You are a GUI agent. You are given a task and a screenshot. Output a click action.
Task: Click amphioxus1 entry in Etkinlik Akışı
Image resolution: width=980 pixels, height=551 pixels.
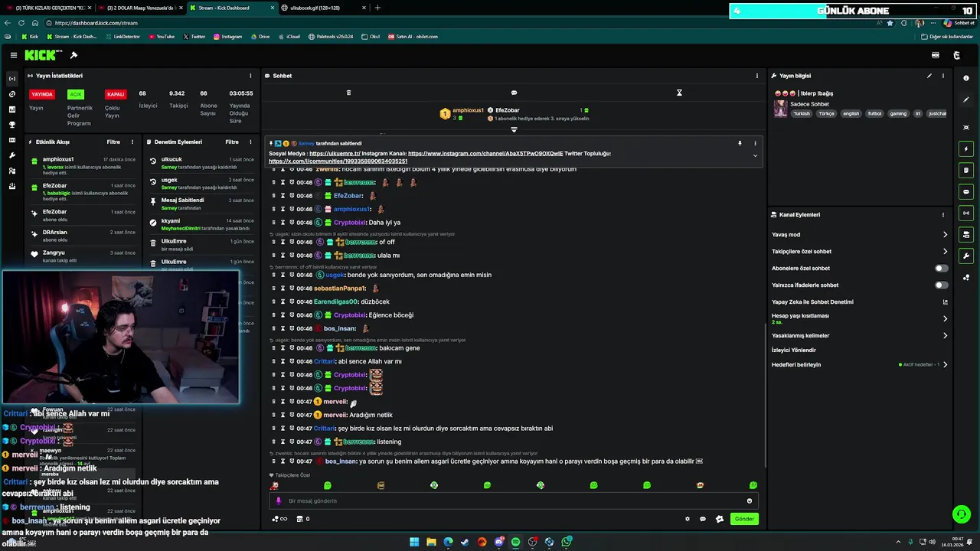coord(84,166)
